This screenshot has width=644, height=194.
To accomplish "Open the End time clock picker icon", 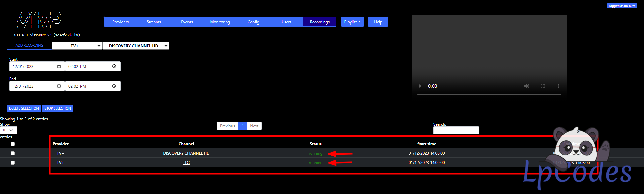I will (x=114, y=86).
